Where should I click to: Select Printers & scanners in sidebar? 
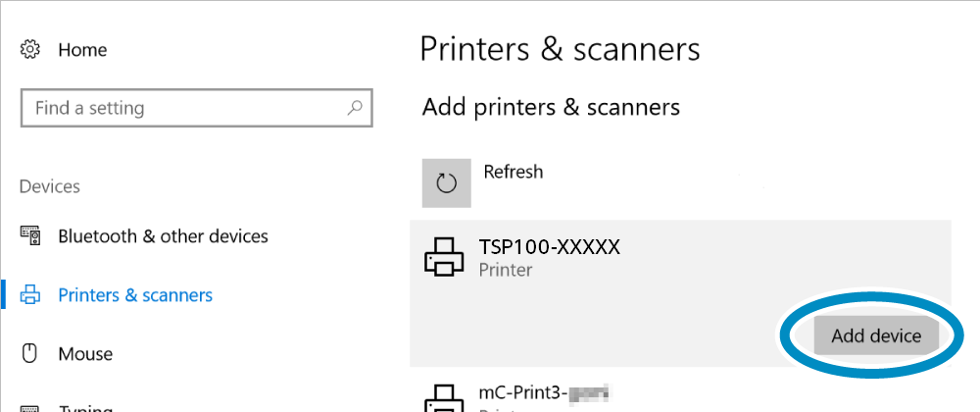(135, 295)
